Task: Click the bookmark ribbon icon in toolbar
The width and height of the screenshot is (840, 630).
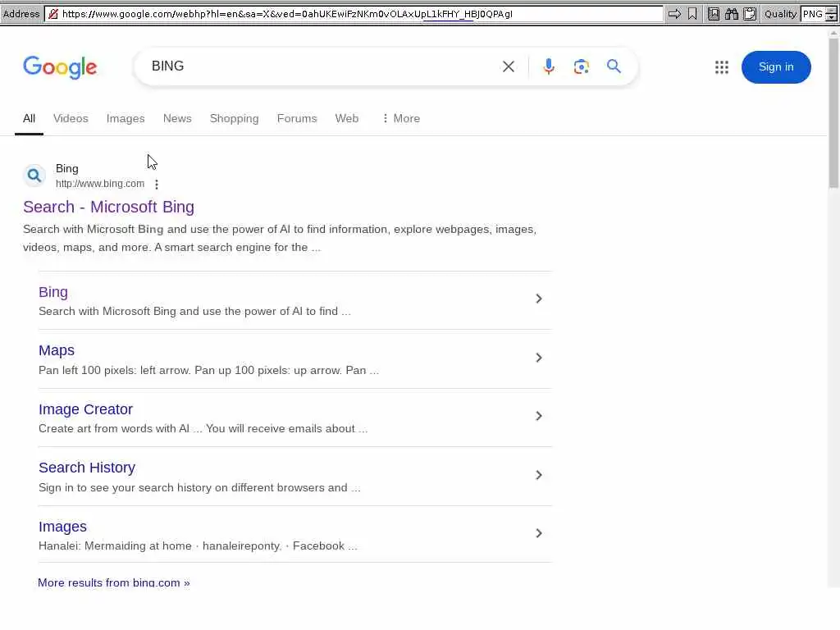Action: coord(692,14)
